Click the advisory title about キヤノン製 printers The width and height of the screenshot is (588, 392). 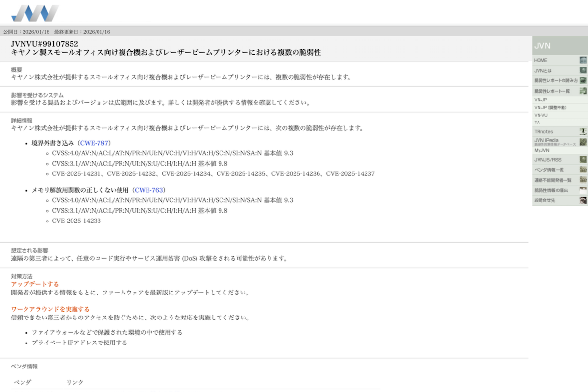(x=166, y=53)
